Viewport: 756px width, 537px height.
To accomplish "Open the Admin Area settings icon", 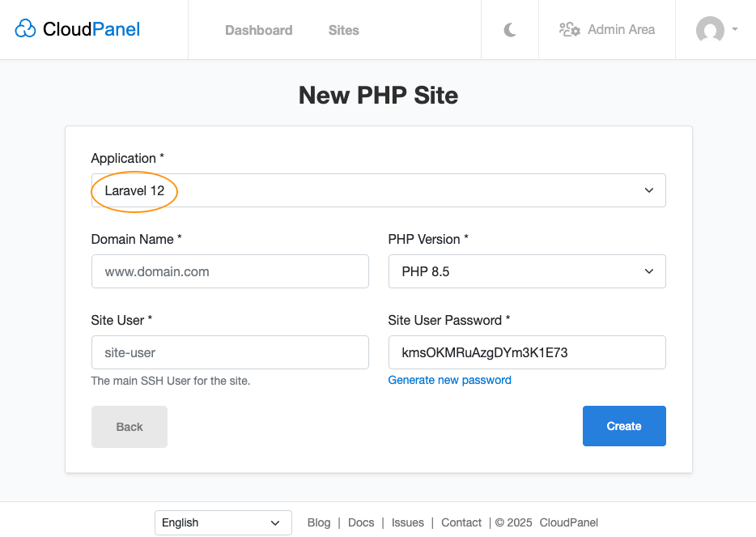I will coord(569,29).
